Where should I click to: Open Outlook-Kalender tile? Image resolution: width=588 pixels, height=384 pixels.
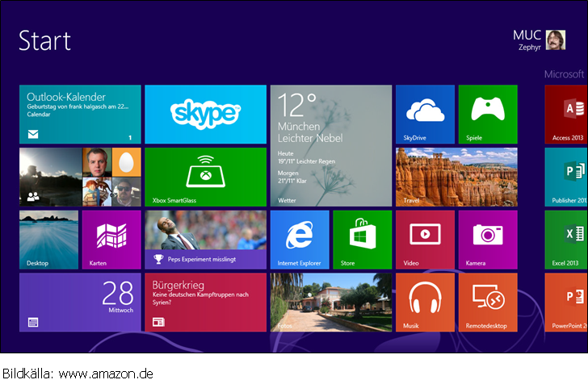point(80,114)
